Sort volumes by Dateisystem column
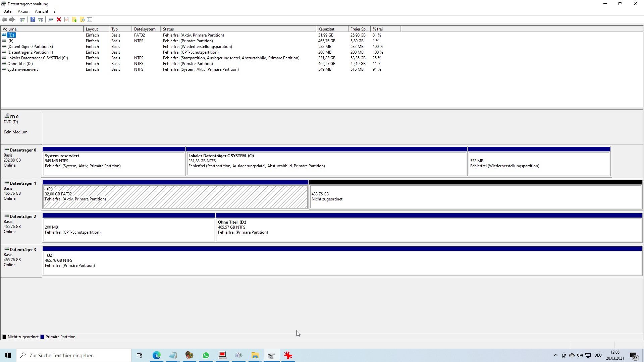This screenshot has height=362, width=644. click(x=146, y=29)
